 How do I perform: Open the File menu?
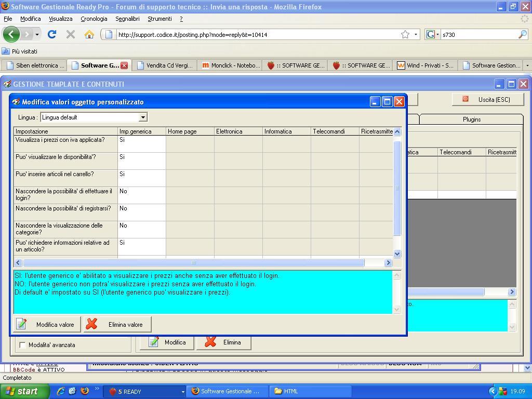[x=8, y=19]
